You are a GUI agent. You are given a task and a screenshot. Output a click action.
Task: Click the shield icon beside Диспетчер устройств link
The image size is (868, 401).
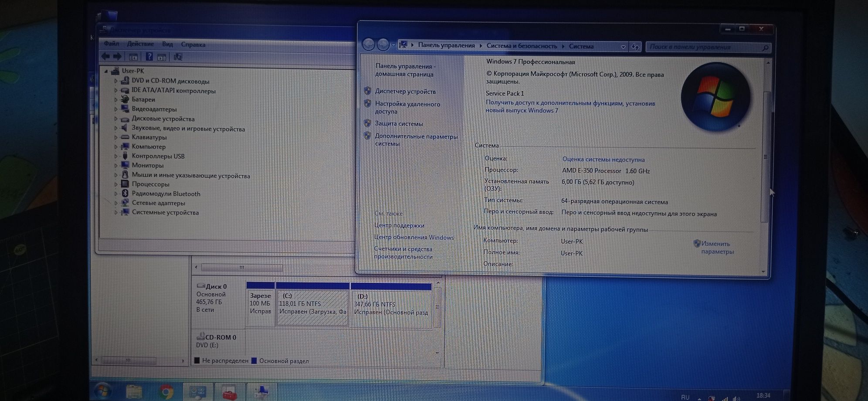[x=367, y=91]
